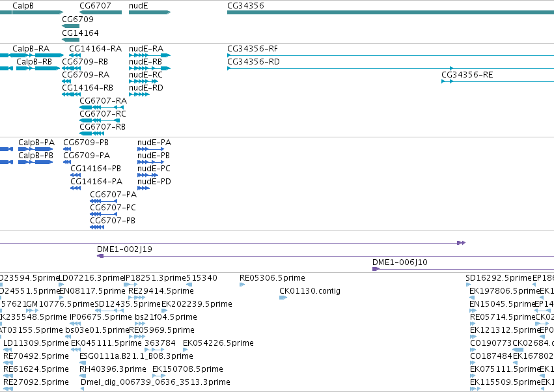Select the CG14164 gene label
This screenshot has height=392, width=554.
80,33
